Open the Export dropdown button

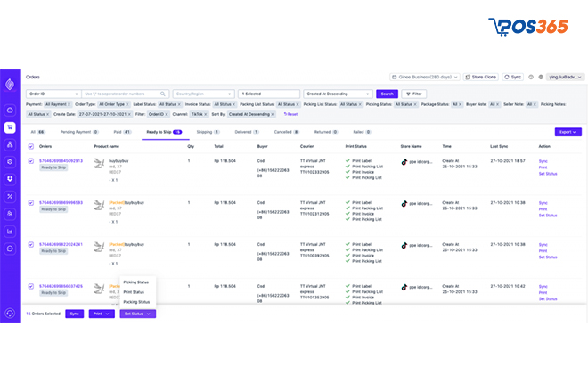click(568, 131)
